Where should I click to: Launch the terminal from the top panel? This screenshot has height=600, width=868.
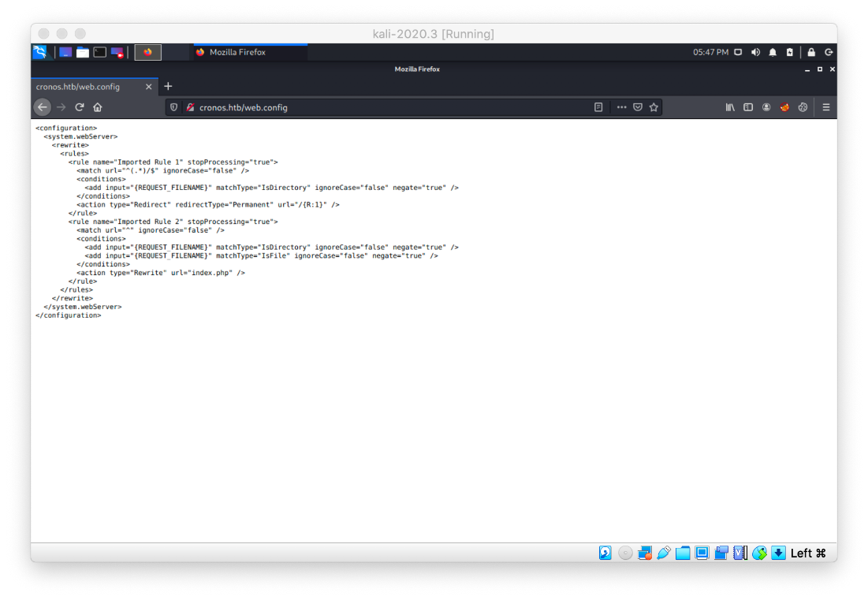tap(99, 52)
